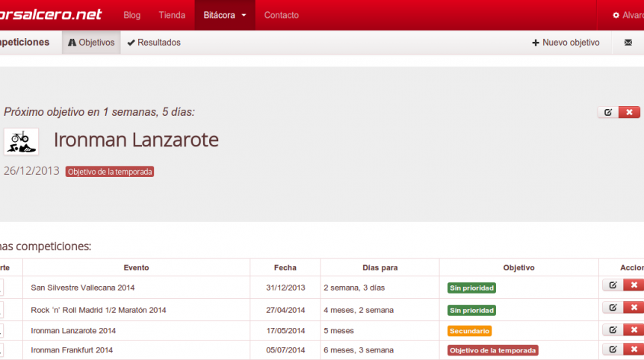Click the date 05/07/2014
The image size is (644, 360).
[285, 350]
